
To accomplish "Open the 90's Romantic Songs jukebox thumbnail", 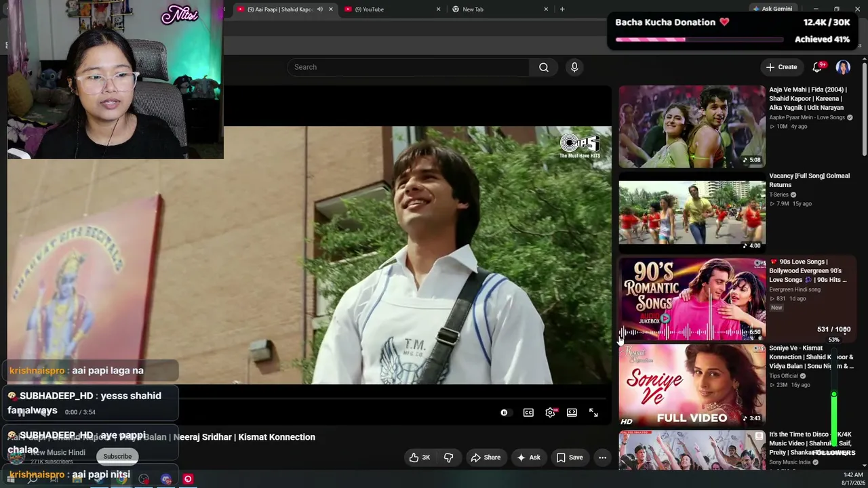I will coord(692,299).
